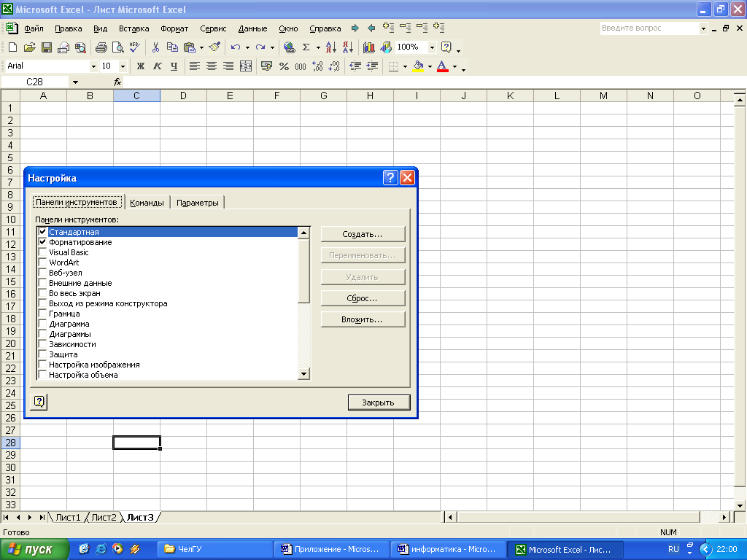
Task: Toggle Underline (Ч) formatting
Action: [x=174, y=66]
